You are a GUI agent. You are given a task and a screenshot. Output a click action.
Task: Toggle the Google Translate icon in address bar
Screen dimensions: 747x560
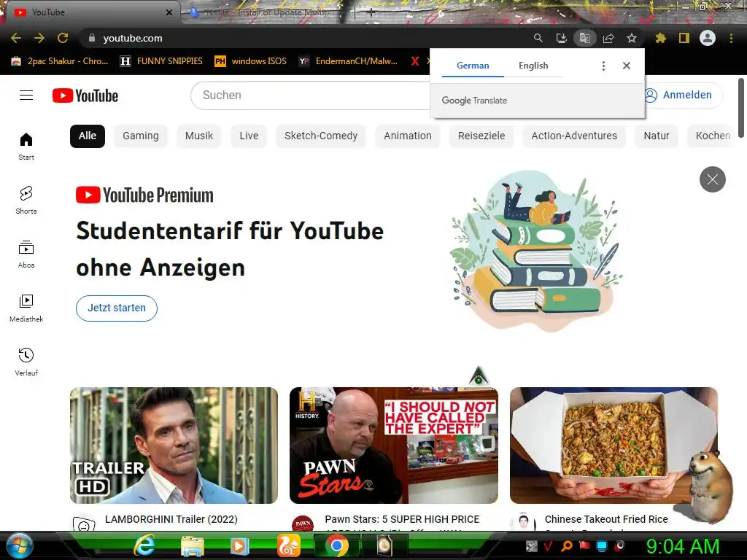(584, 38)
